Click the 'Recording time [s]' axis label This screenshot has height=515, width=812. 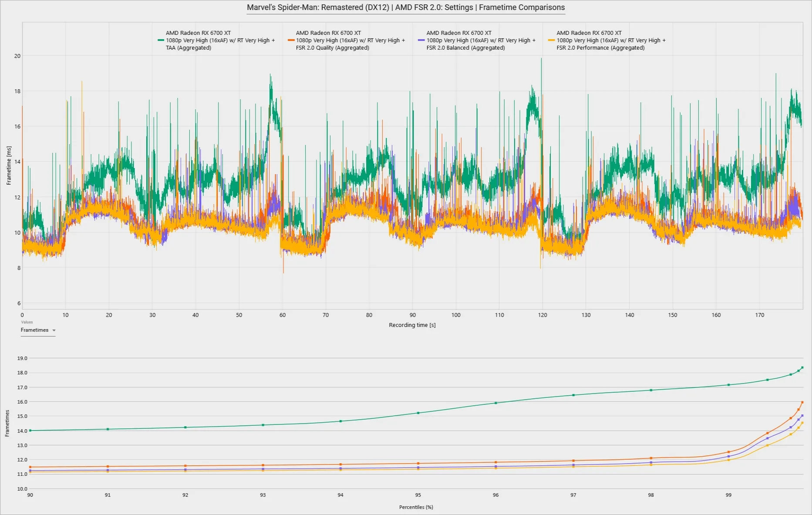click(x=412, y=325)
